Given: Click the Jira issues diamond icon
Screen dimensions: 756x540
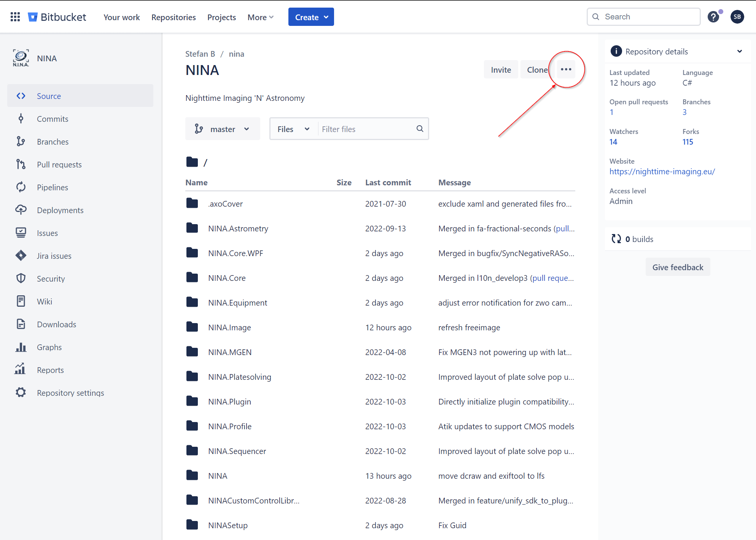Looking at the screenshot, I should coord(21,256).
